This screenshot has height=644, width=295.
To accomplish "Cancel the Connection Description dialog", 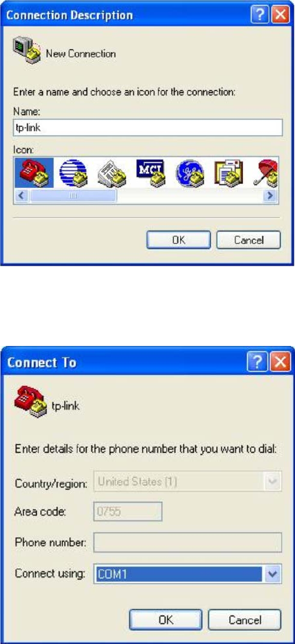I will [x=249, y=240].
